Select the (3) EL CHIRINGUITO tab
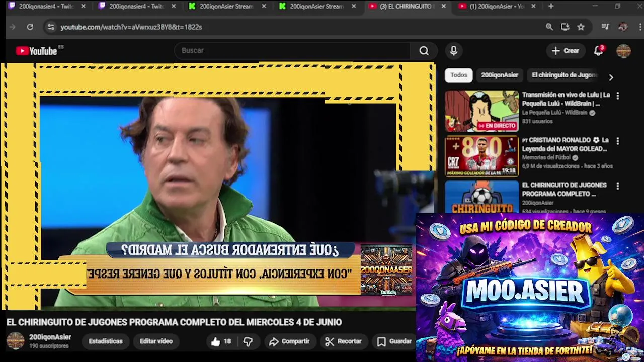The image size is (644, 362). pos(408,6)
